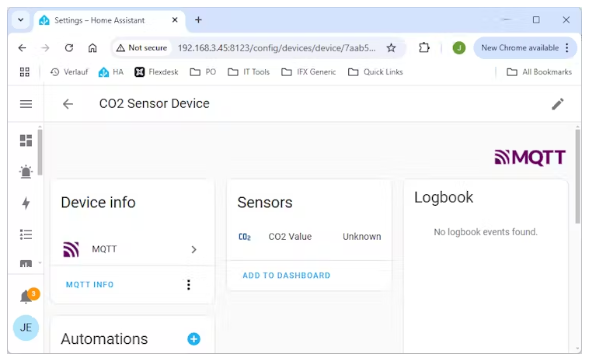This screenshot has width=591, height=360.
Task: Switch to Settings – Home Assistant tab
Action: (x=110, y=20)
